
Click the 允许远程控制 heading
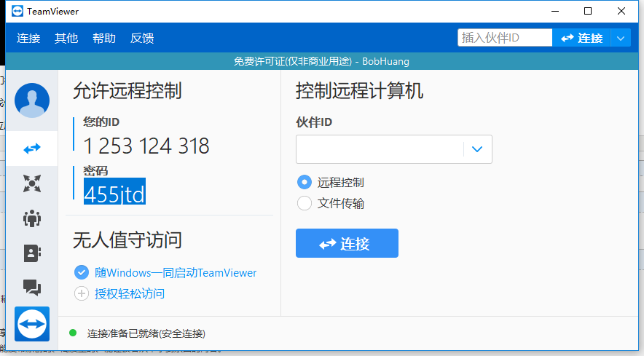click(127, 91)
